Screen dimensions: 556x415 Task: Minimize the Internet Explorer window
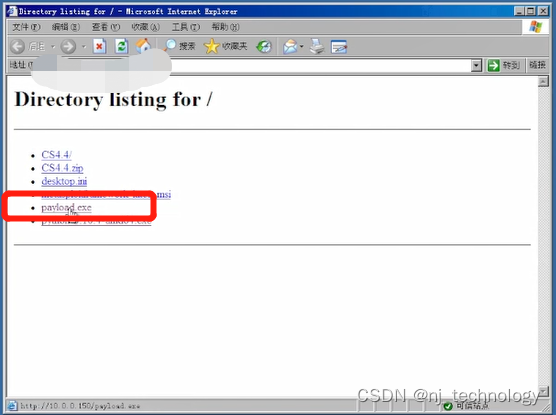[519, 11]
